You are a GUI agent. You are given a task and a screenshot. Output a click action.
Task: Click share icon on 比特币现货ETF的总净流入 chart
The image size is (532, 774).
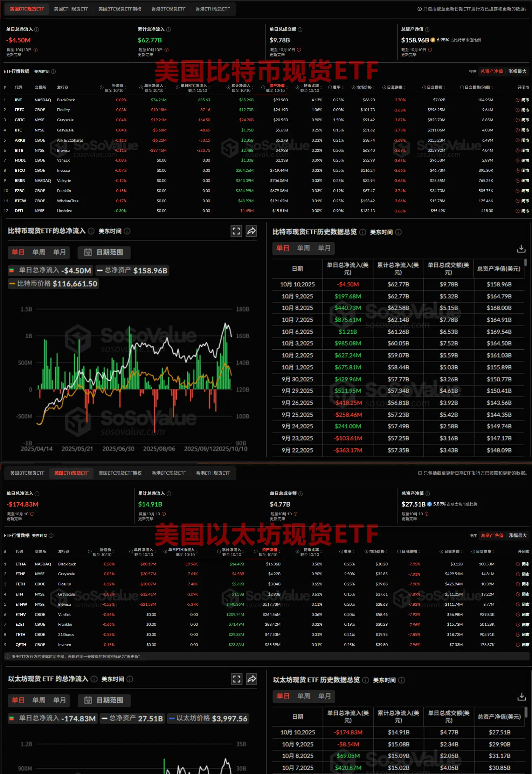pos(251,231)
